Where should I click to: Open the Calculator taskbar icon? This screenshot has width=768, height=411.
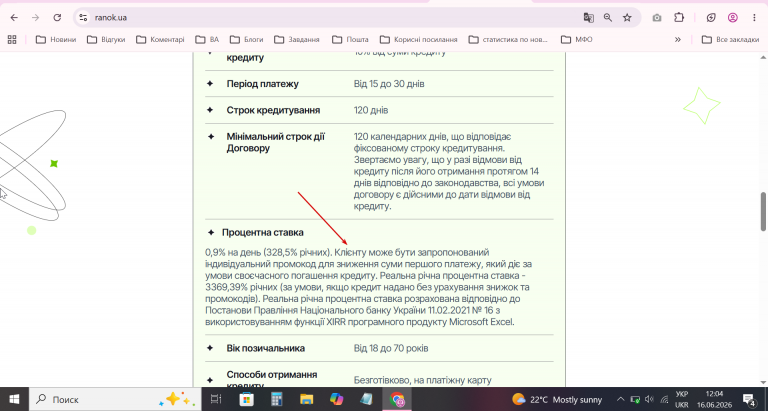277,399
